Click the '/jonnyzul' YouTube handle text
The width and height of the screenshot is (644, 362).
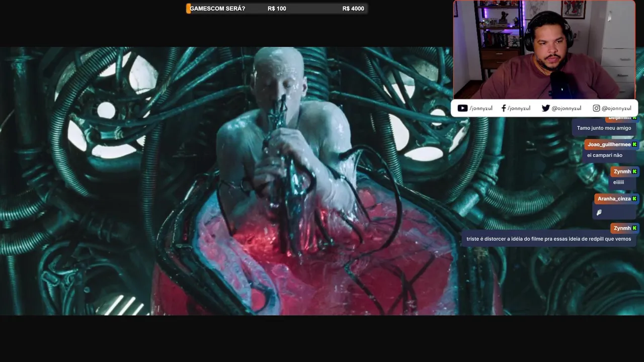click(x=481, y=108)
